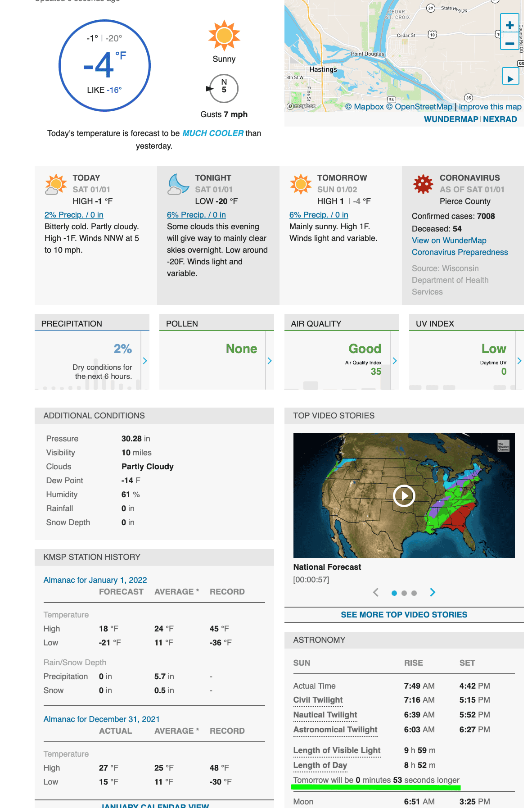Zoom out on the map with minus button
532x808 pixels.
(x=509, y=43)
